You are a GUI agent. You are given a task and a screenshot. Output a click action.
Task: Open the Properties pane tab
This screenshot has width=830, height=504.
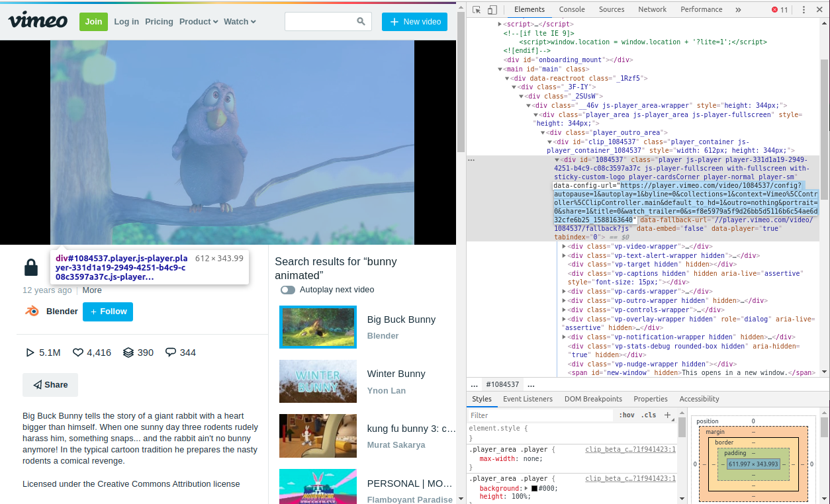651,399
